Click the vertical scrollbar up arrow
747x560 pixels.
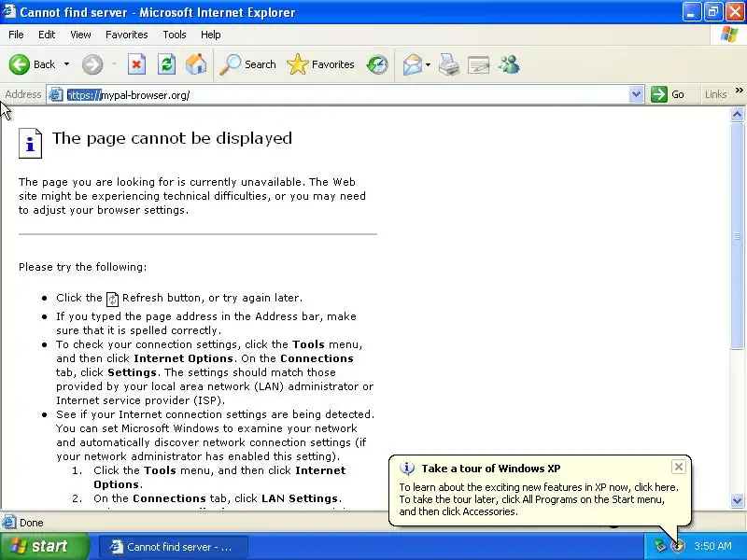[x=737, y=114]
